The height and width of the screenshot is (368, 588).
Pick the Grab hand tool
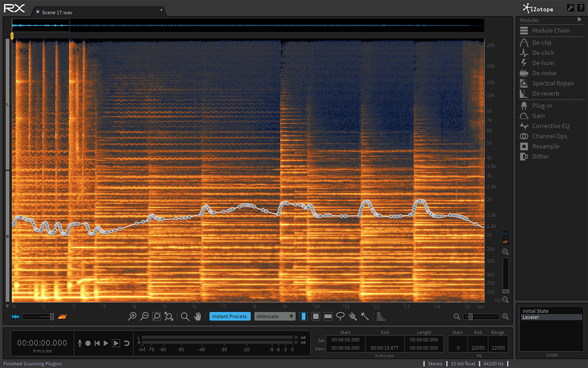[198, 316]
